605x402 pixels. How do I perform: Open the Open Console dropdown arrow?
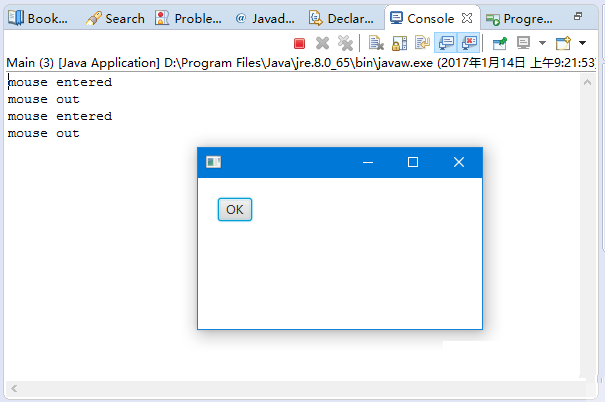click(582, 43)
